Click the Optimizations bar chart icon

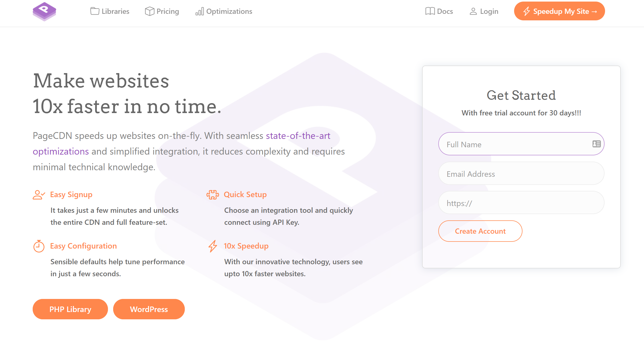(x=199, y=11)
